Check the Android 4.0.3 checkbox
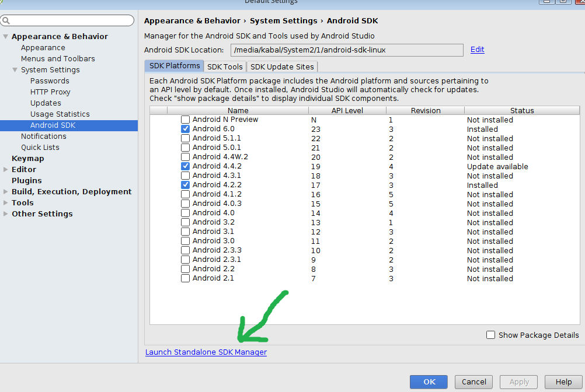Viewport: 585px width, 392px height. [x=185, y=204]
